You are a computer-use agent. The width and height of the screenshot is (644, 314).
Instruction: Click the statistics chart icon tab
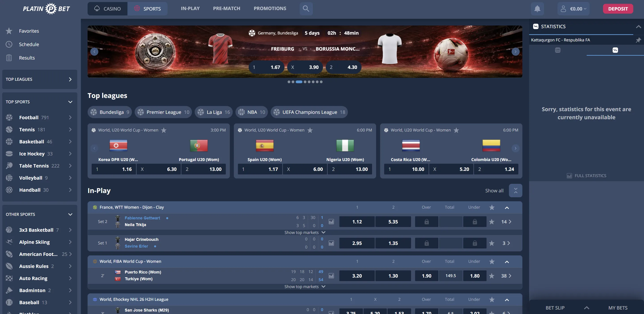coord(615,50)
